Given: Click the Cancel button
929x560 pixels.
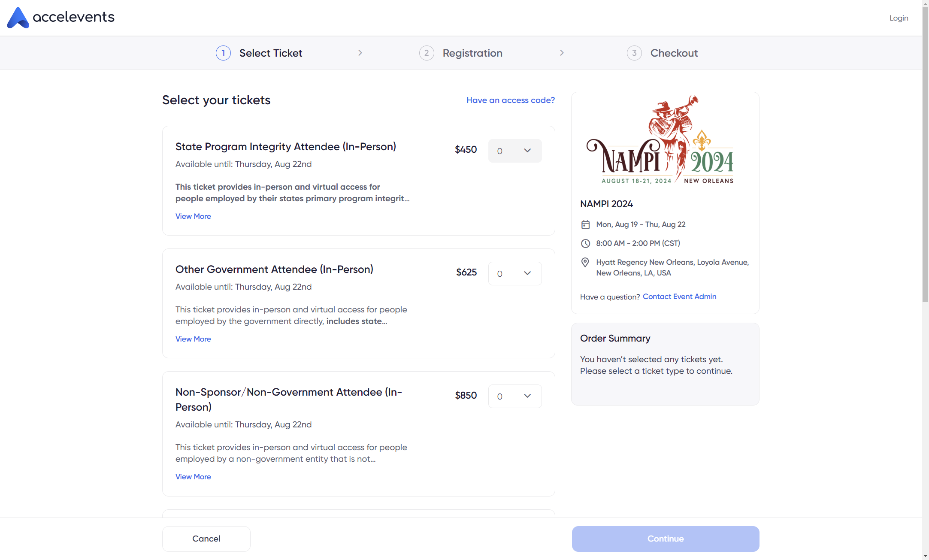Looking at the screenshot, I should [206, 539].
